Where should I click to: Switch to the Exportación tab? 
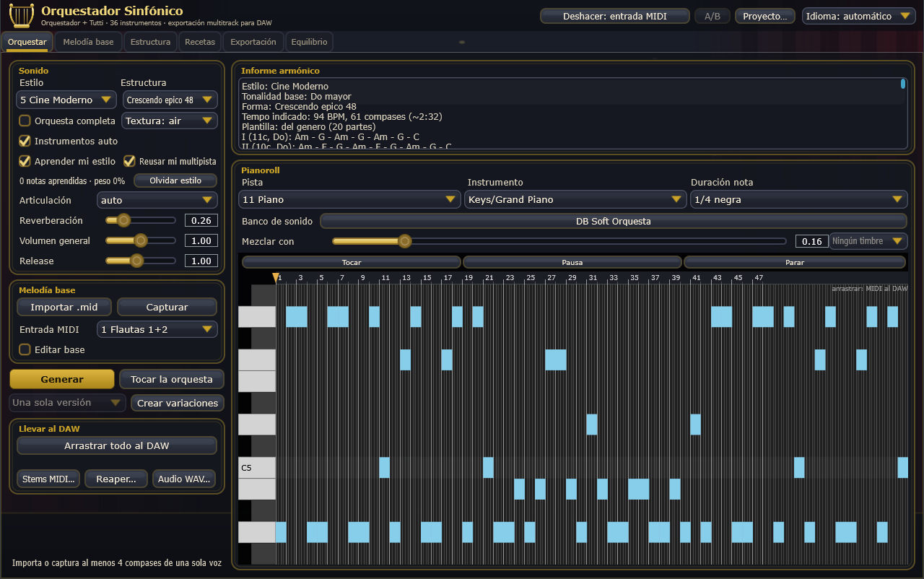pos(253,42)
